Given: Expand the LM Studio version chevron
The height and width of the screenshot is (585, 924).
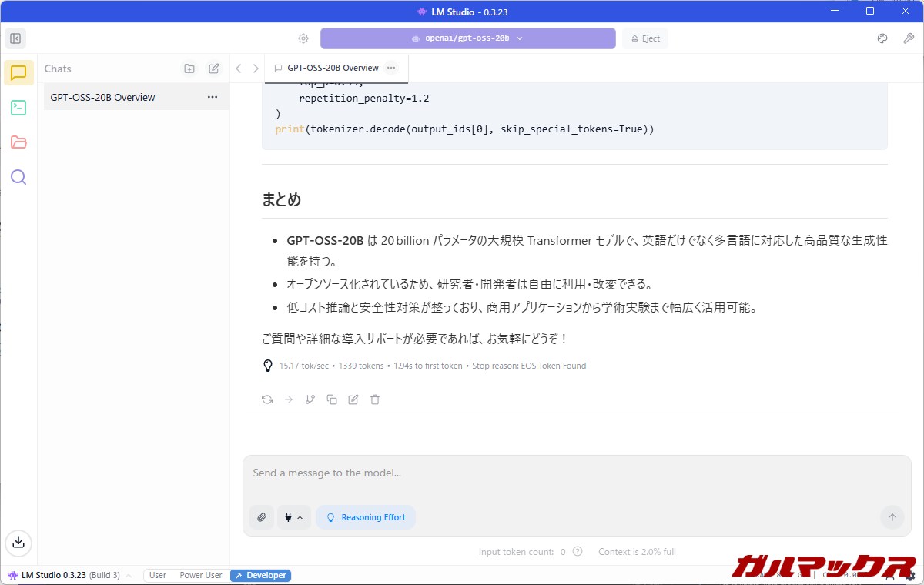Looking at the screenshot, I should tap(129, 576).
